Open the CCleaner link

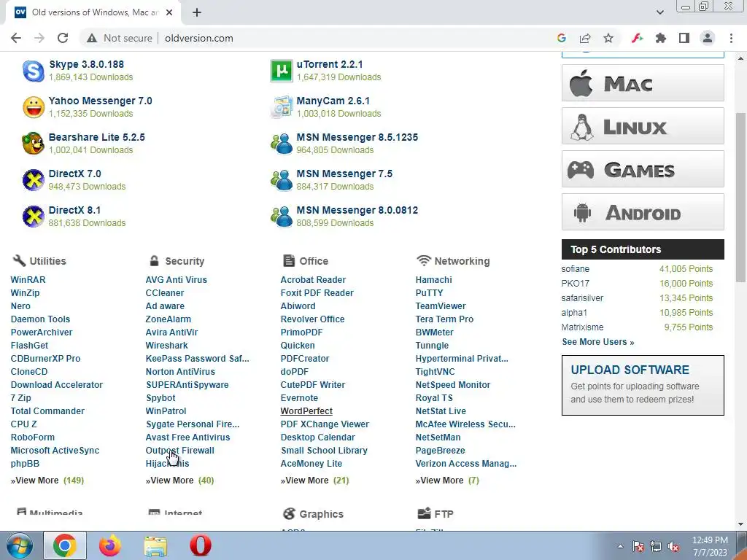pos(165,293)
